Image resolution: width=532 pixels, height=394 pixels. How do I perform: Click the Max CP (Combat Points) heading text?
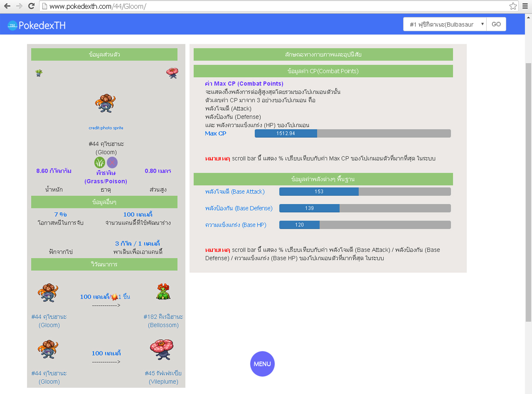pyautogui.click(x=244, y=83)
